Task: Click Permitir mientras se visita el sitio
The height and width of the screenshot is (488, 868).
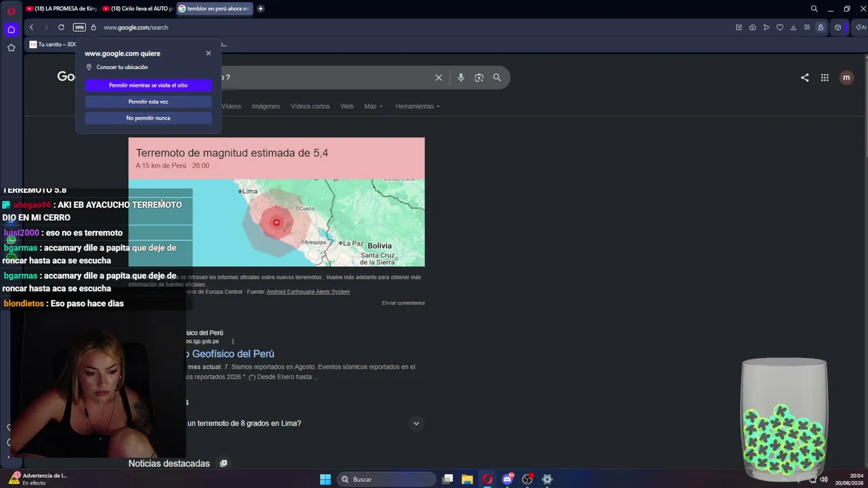Action: (149, 85)
